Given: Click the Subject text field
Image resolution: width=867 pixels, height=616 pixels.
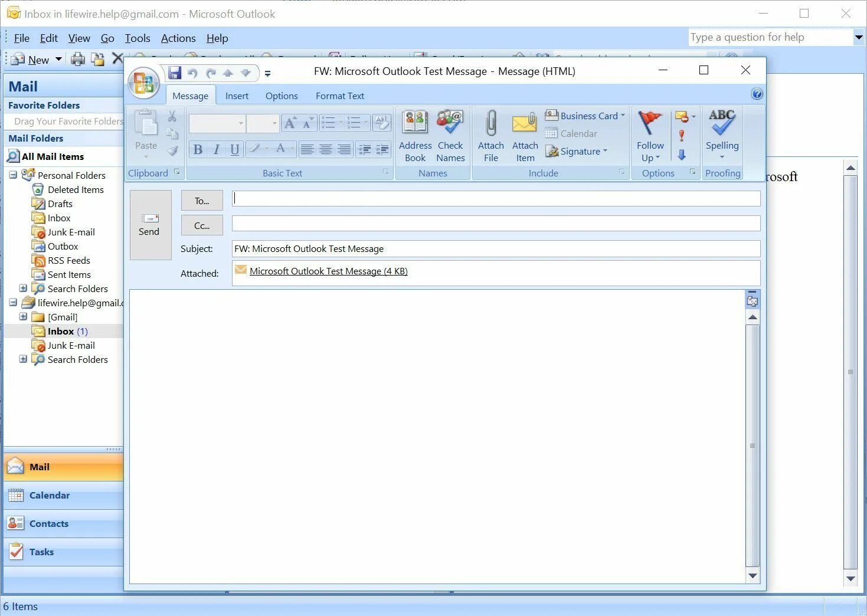Looking at the screenshot, I should [x=496, y=248].
